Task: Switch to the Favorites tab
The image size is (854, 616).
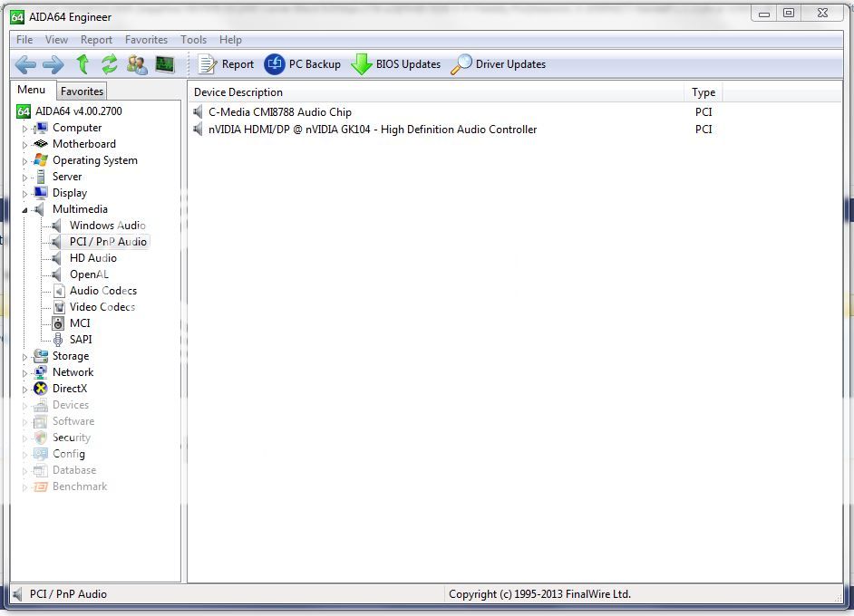Action: [81, 91]
